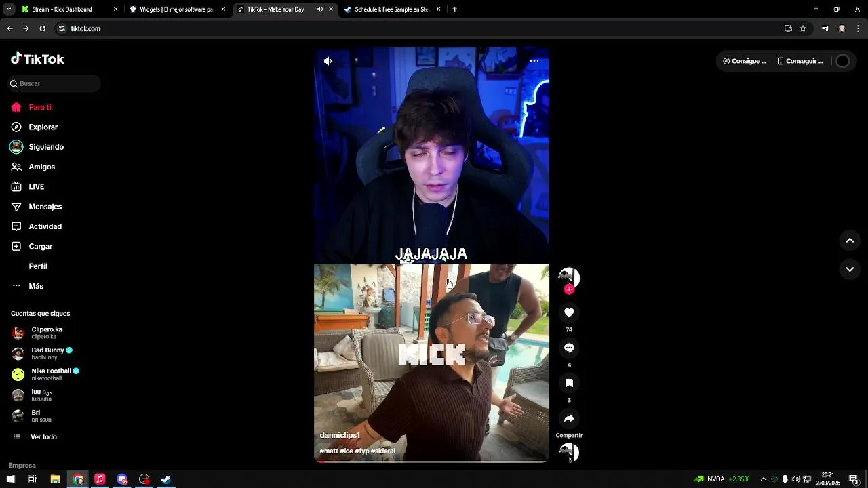Click the danniclips1 username on video
The image size is (868, 488).
click(340, 435)
